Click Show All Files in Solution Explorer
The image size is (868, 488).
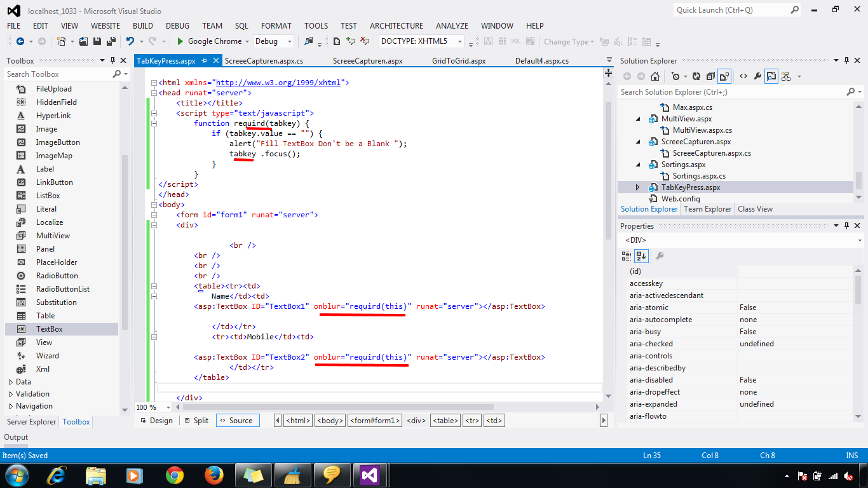click(x=725, y=76)
